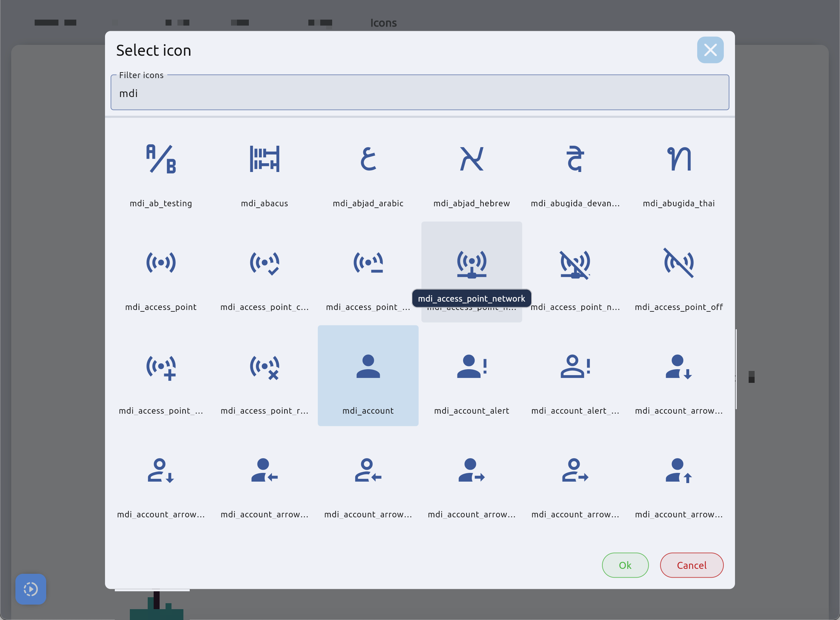Select the highlighted mdi_account icon

point(368,376)
